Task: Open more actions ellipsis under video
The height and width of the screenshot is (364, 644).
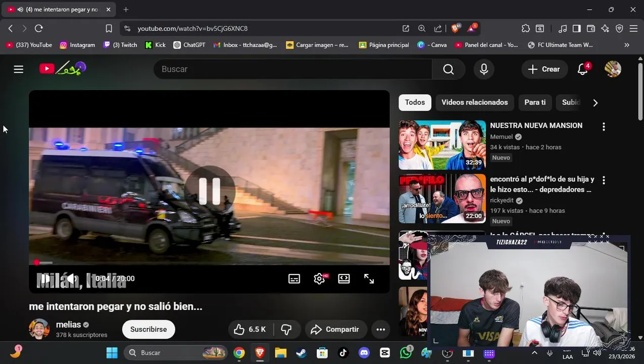Action: 381,330
